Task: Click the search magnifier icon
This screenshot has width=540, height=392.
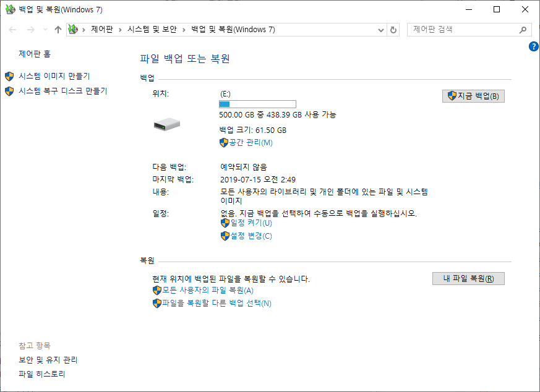Action: [x=523, y=30]
